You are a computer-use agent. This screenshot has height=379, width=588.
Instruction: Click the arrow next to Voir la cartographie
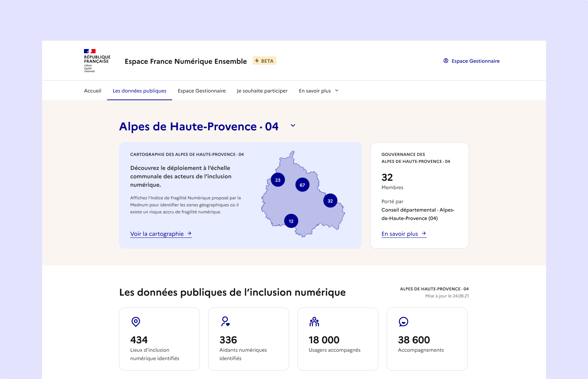coord(189,233)
